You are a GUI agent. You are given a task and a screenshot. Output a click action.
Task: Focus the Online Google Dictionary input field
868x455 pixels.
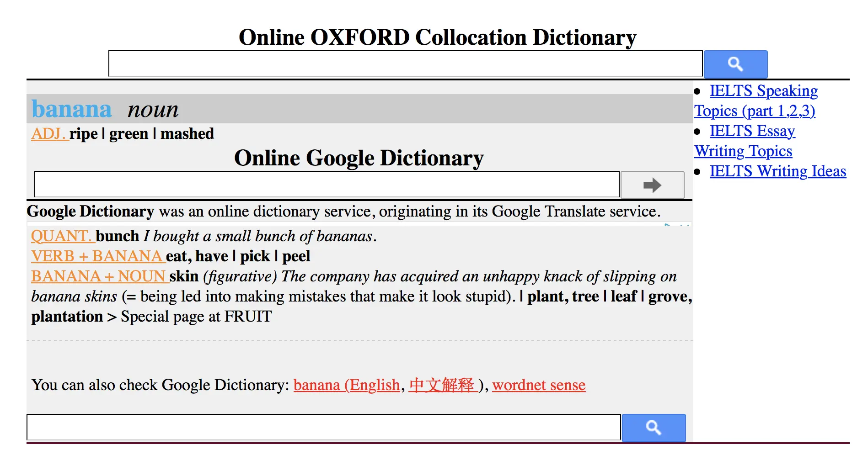point(327,185)
